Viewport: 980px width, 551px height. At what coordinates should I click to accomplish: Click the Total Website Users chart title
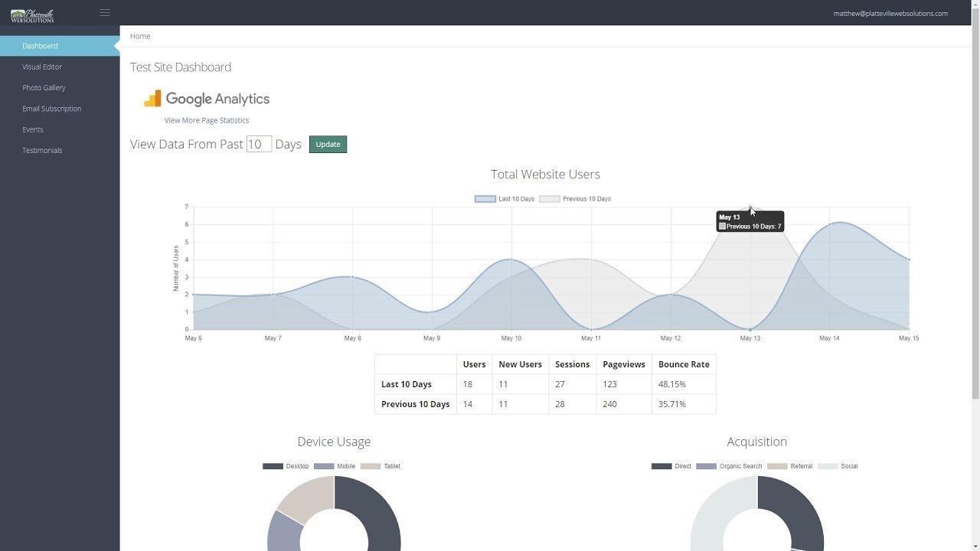coord(545,174)
